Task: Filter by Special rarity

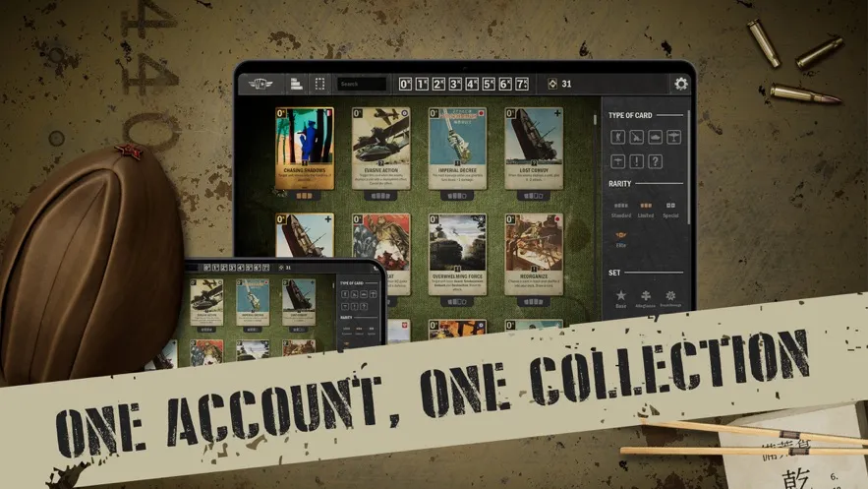Action: [670, 210]
